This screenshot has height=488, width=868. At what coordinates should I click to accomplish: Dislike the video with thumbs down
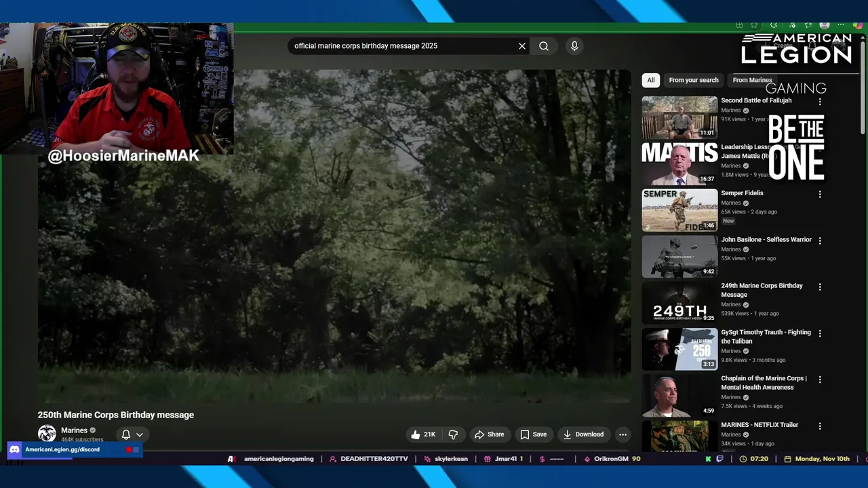coord(453,434)
